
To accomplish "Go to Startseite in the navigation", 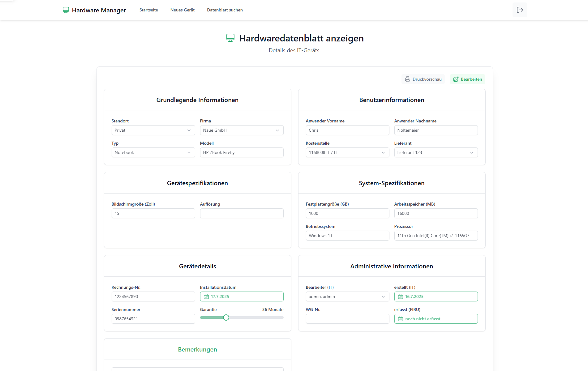I will (x=149, y=10).
